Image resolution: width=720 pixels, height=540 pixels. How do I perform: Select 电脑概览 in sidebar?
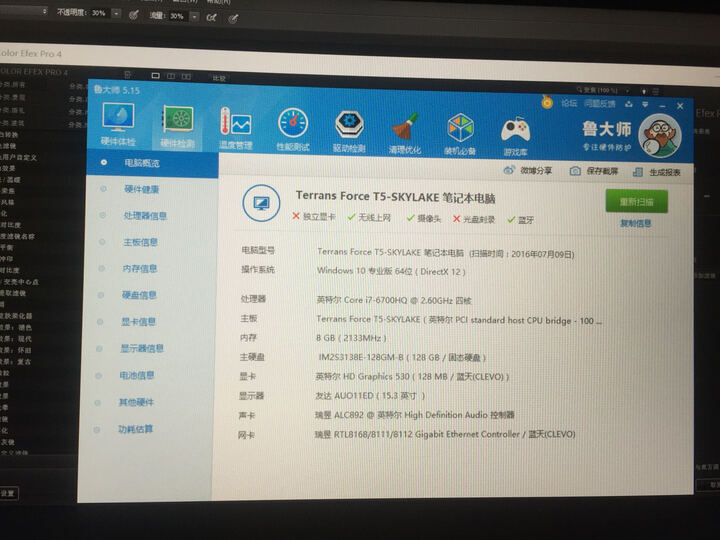coord(152,163)
